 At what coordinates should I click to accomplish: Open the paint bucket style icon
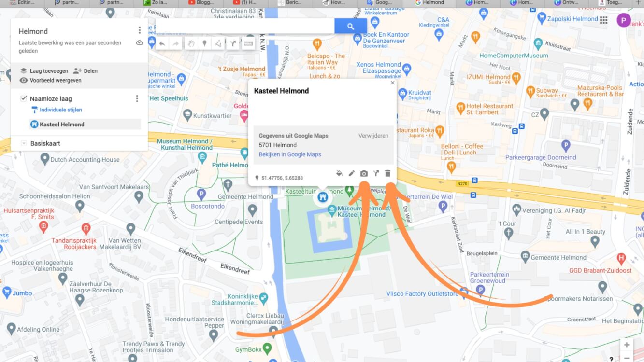[x=340, y=173]
